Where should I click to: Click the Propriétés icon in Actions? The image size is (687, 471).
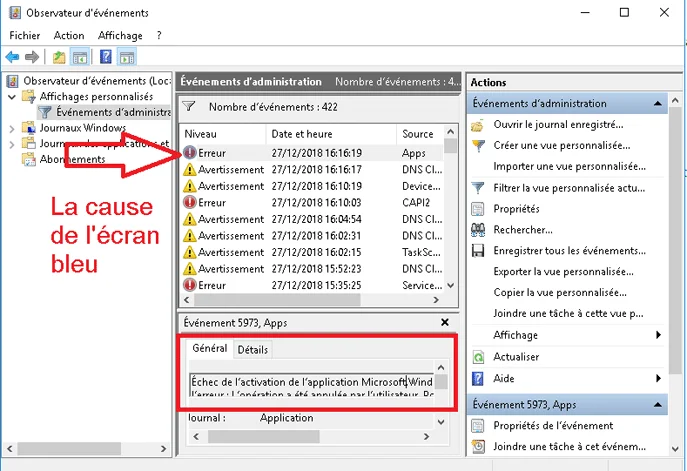pyautogui.click(x=478, y=209)
